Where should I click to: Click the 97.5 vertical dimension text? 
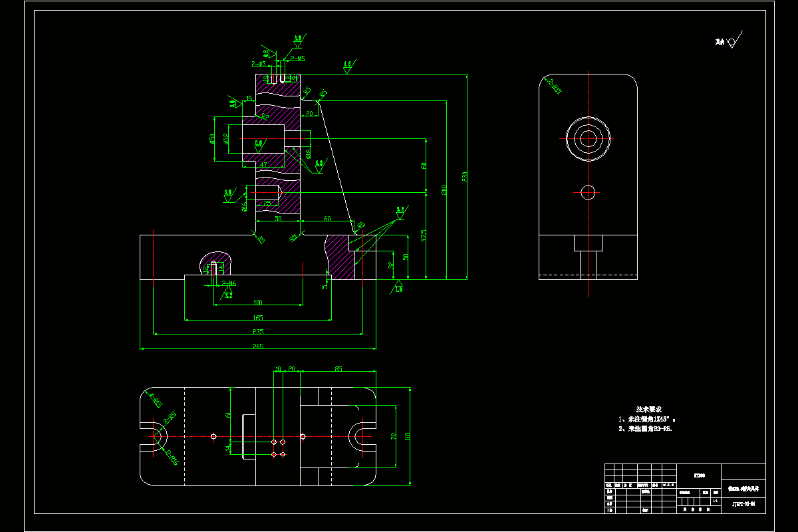pyautogui.click(x=423, y=237)
